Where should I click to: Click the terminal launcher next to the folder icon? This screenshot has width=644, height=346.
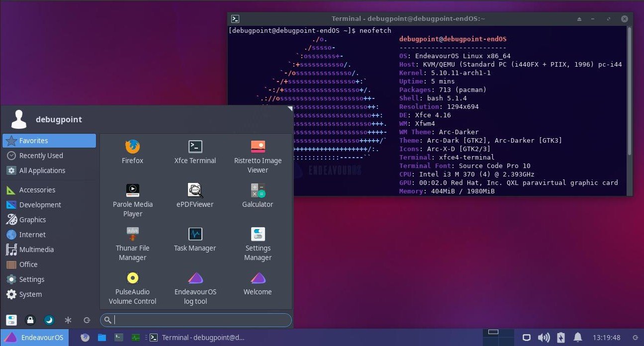[x=118, y=337]
